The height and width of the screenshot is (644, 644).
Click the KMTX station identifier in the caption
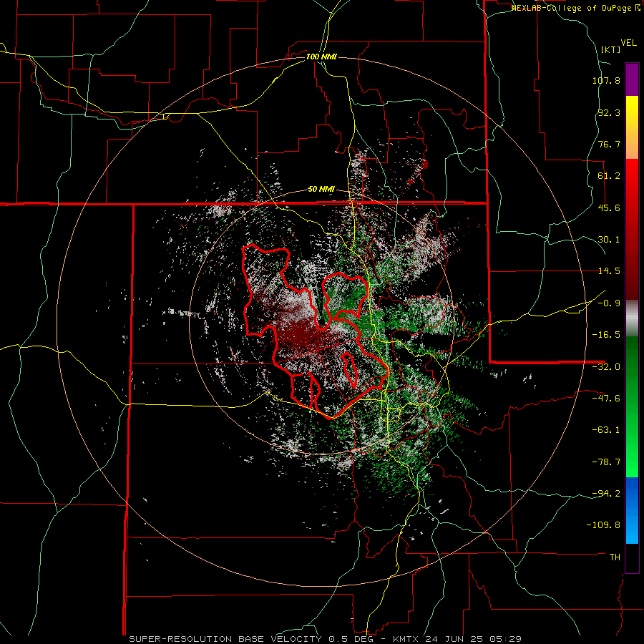click(x=406, y=639)
